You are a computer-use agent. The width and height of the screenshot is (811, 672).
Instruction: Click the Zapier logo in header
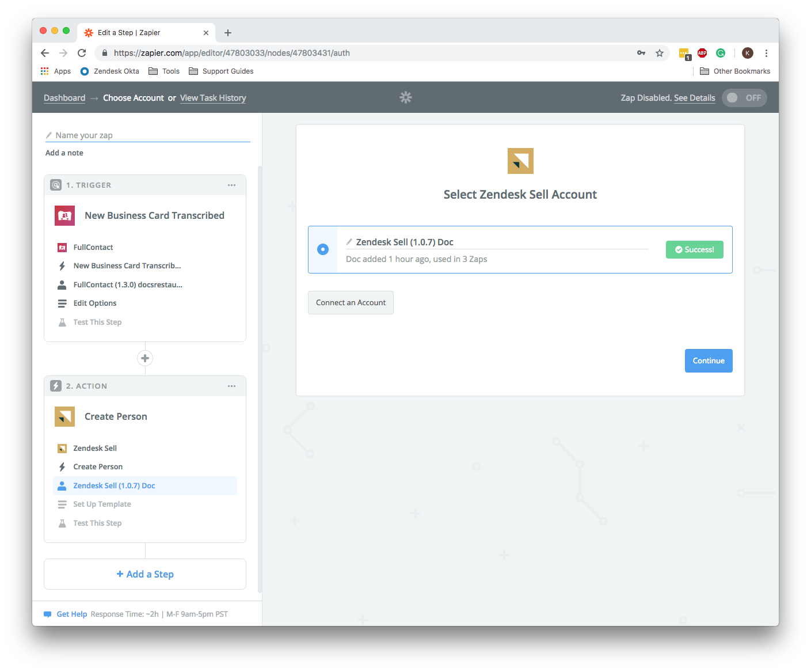click(x=406, y=97)
